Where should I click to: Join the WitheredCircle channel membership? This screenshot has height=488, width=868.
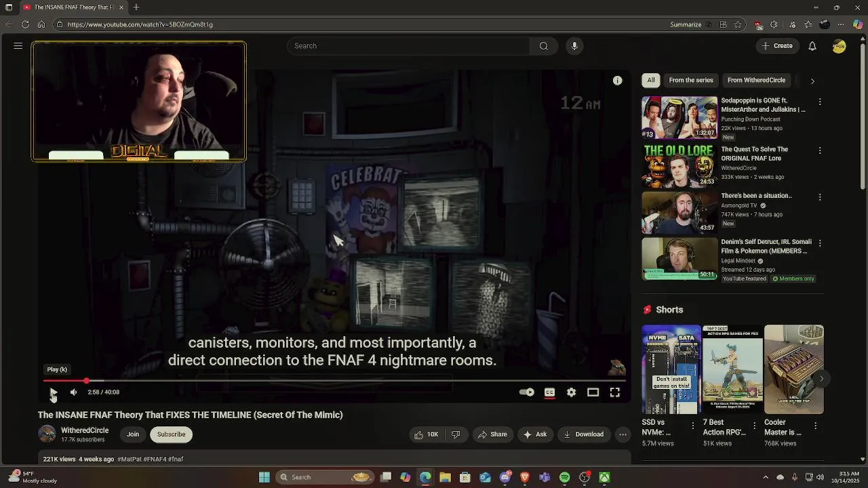tap(133, 434)
